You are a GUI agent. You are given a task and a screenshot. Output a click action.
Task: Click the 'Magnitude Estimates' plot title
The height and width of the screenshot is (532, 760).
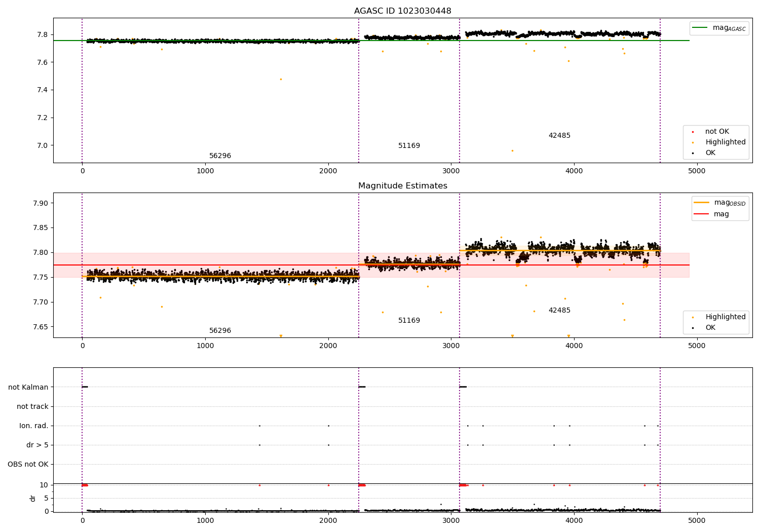pyautogui.click(x=402, y=186)
